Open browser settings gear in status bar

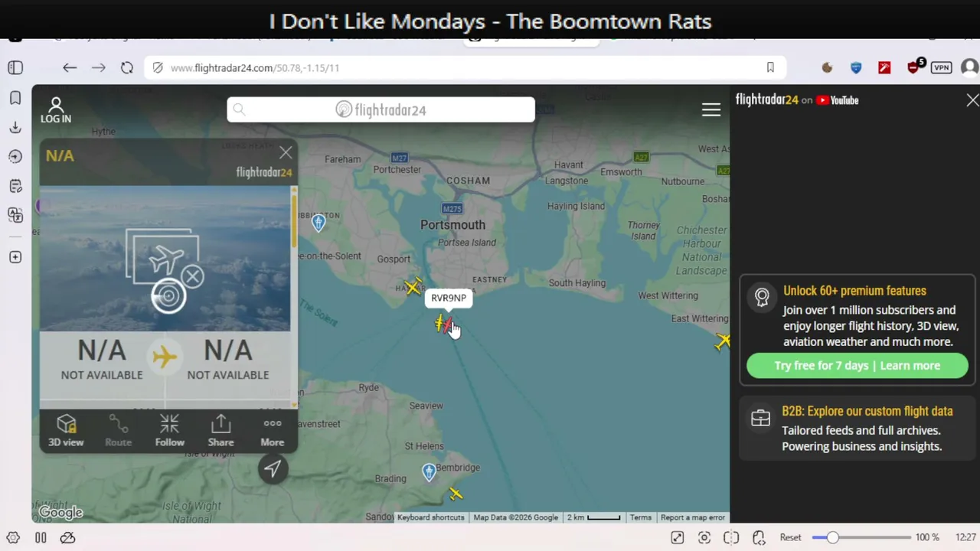[x=13, y=537]
